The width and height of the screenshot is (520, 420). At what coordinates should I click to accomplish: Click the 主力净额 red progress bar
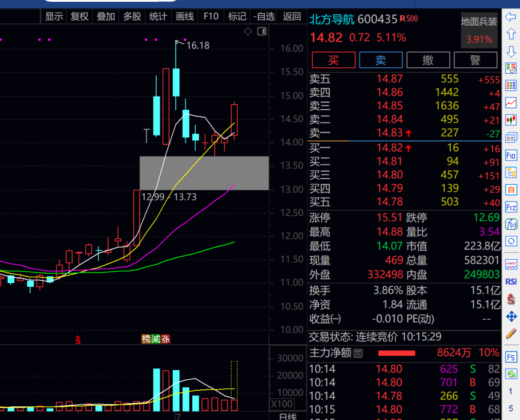[x=397, y=353]
